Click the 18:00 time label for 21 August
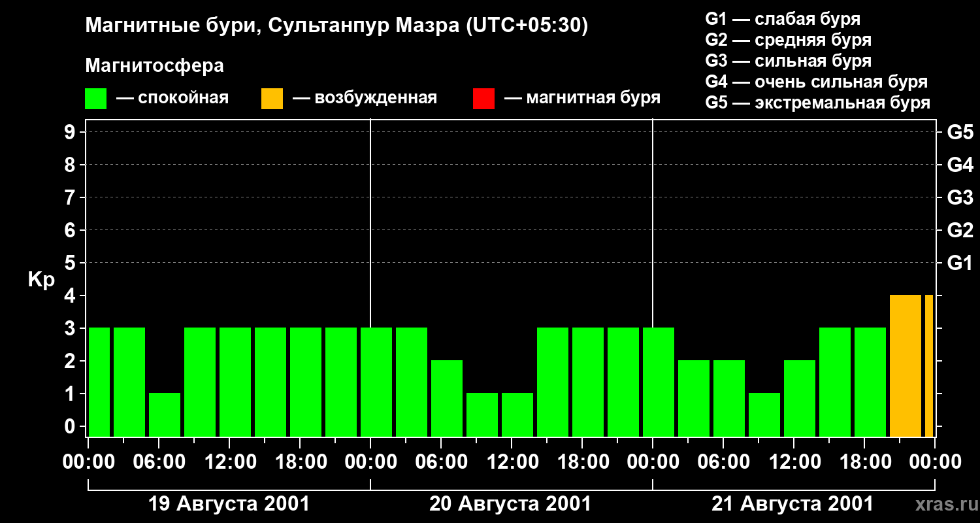Image resolution: width=980 pixels, height=523 pixels. (x=864, y=462)
